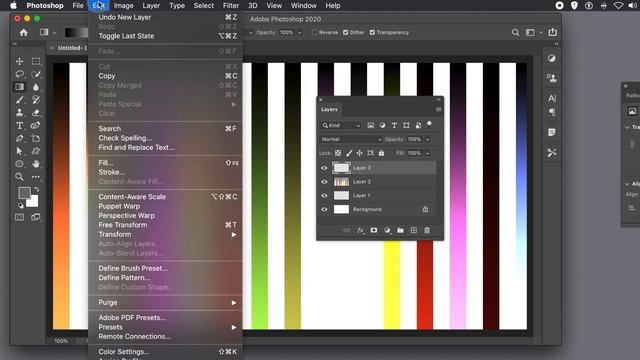Select the Rectangular Marquee tool
Viewport: 640px width, 360px height.
click(36, 61)
